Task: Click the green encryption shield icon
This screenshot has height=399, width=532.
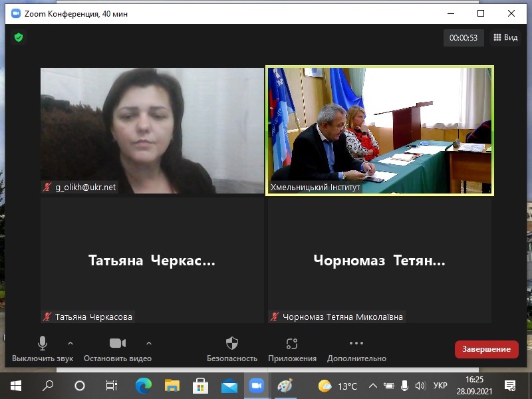Action: (19, 38)
